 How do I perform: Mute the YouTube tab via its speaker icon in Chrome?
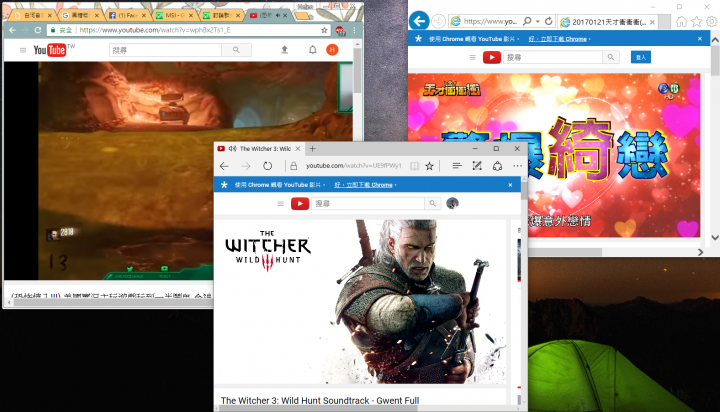tap(277, 15)
